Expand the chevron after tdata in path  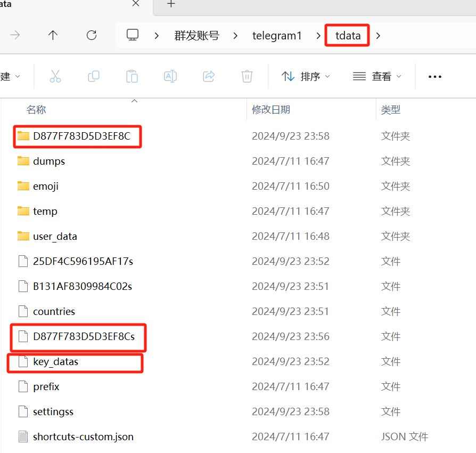[378, 36]
